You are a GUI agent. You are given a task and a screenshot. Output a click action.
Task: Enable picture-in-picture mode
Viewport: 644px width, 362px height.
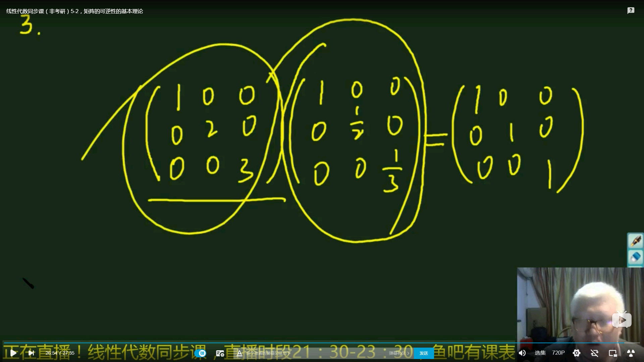pos(613,353)
